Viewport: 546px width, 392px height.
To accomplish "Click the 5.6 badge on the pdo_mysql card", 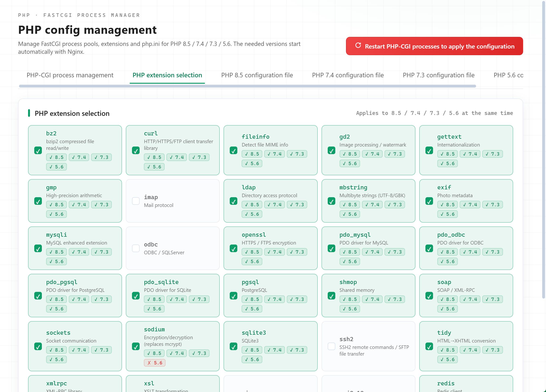I will pos(350,261).
